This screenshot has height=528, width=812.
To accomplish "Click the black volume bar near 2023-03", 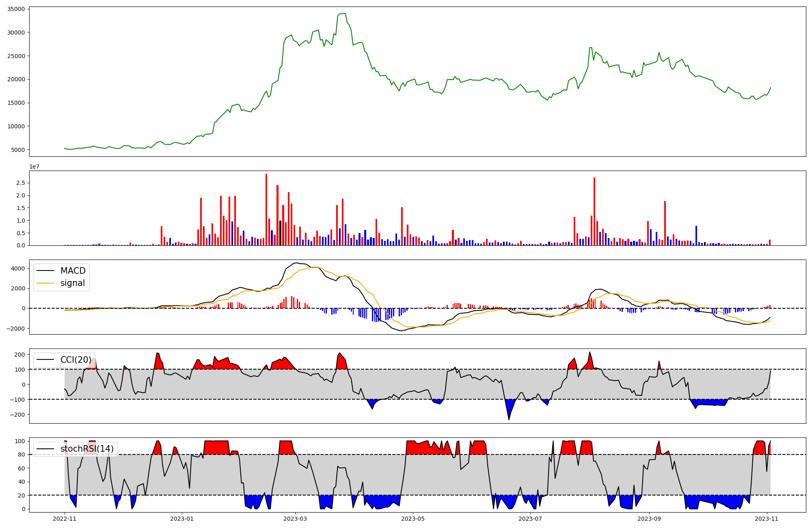I will coord(280,233).
